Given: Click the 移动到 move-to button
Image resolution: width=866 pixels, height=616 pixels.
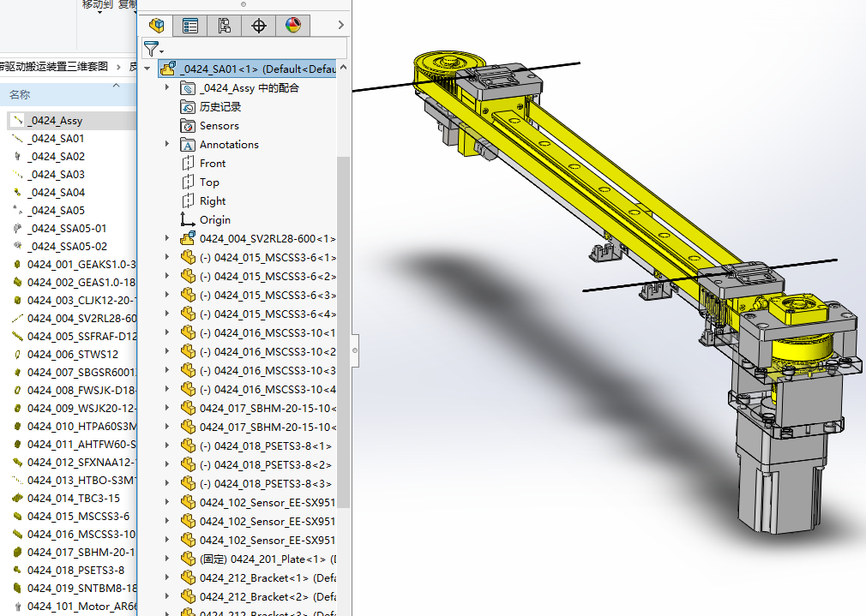Looking at the screenshot, I should click(x=97, y=5).
